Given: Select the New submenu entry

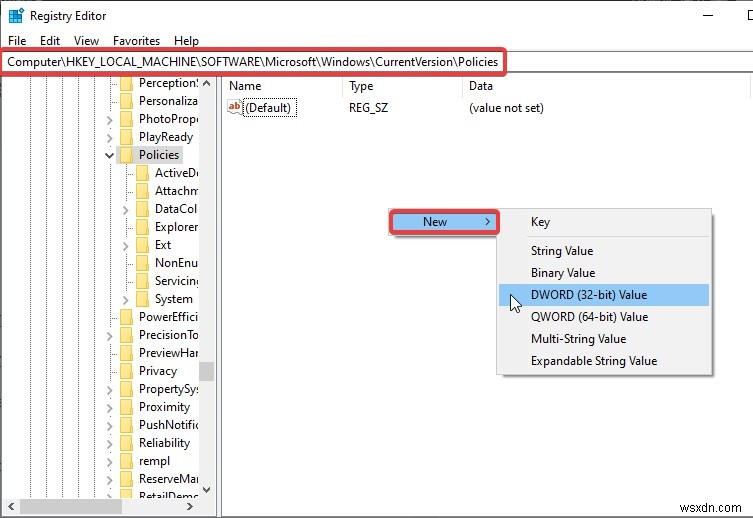Looking at the screenshot, I should click(x=444, y=222).
